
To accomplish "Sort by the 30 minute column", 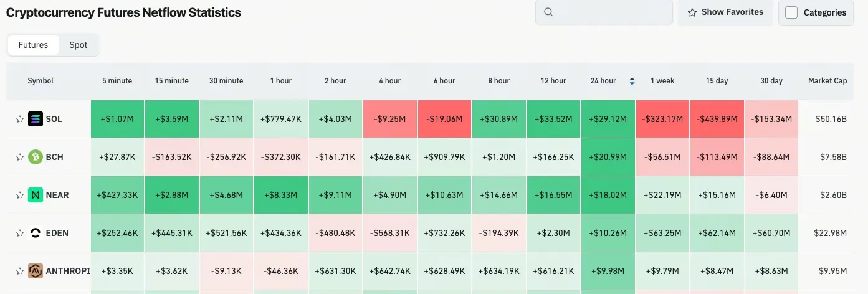I will click(x=226, y=81).
